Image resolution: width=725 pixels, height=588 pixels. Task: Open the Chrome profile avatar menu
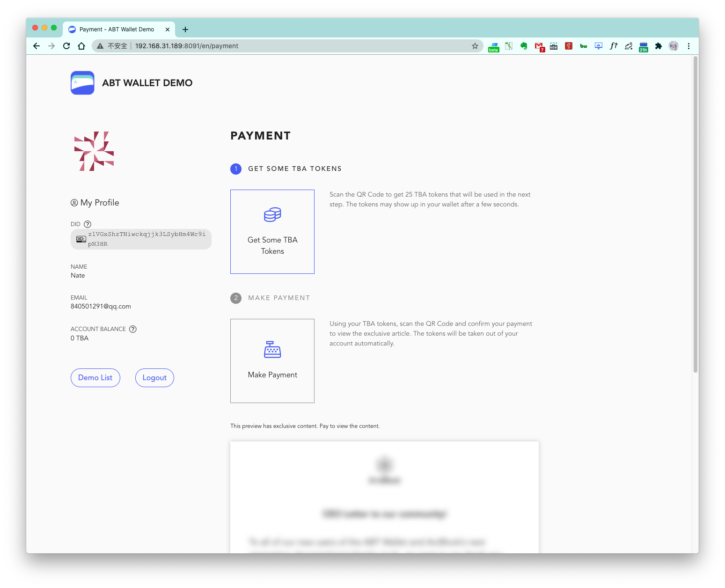674,46
